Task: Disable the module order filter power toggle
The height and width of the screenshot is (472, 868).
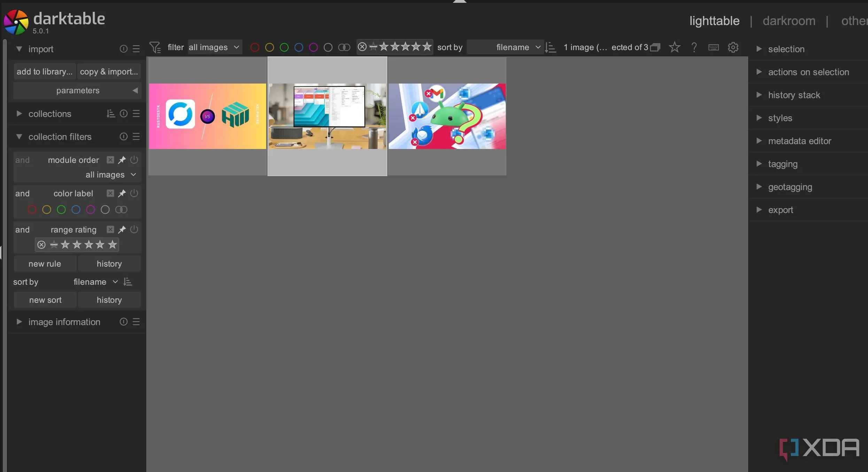Action: point(134,160)
